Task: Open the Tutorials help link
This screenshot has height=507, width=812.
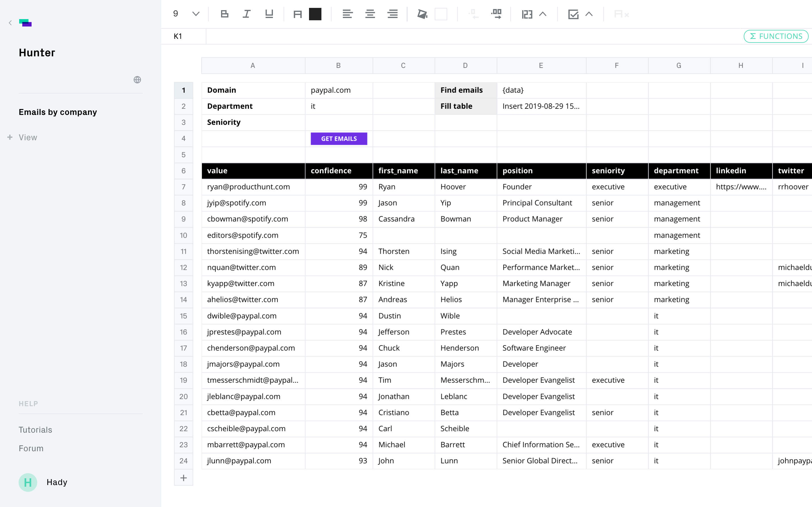Action: tap(35, 430)
